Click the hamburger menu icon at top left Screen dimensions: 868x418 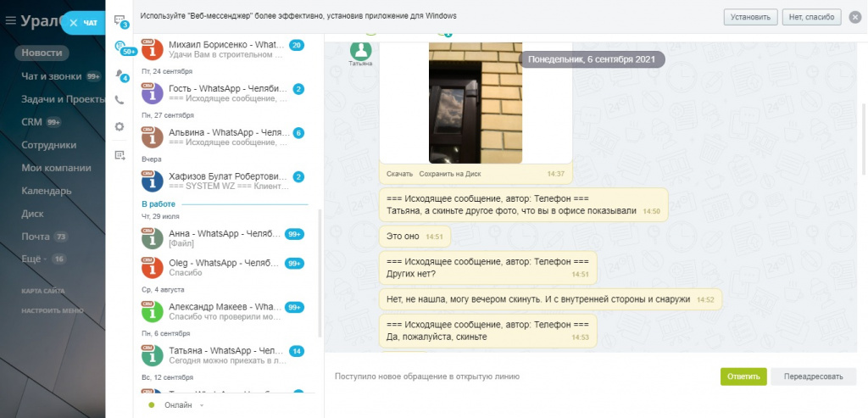[x=10, y=22]
